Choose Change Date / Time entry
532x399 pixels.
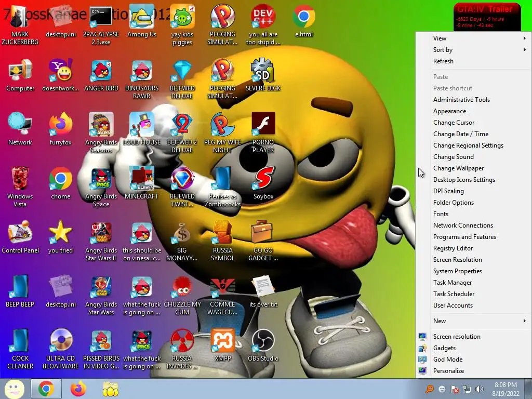473,134
